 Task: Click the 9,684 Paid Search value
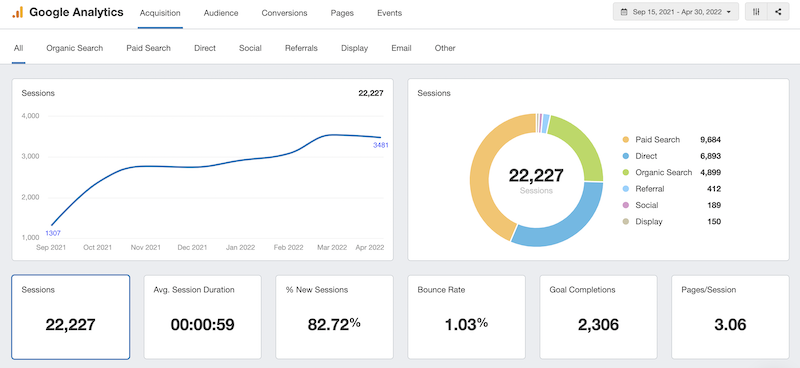[x=711, y=140]
